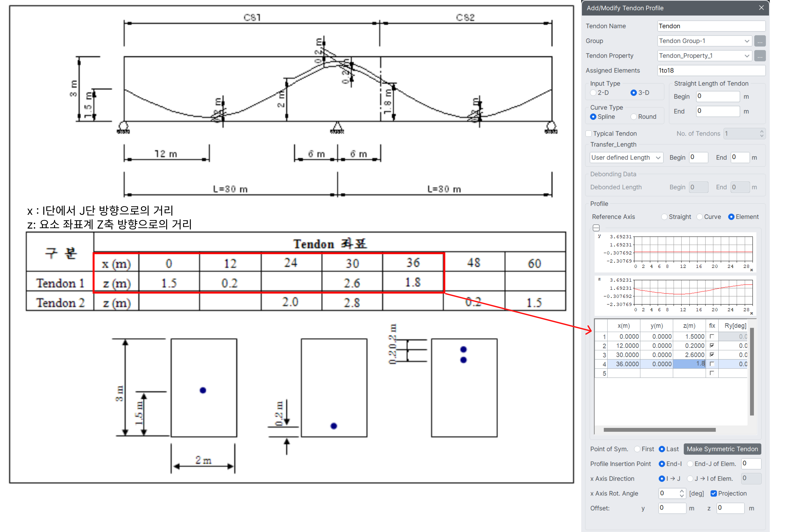Select the z(m) cell 1.5000
Image resolution: width=796 pixels, height=532 pixels.
(x=689, y=337)
